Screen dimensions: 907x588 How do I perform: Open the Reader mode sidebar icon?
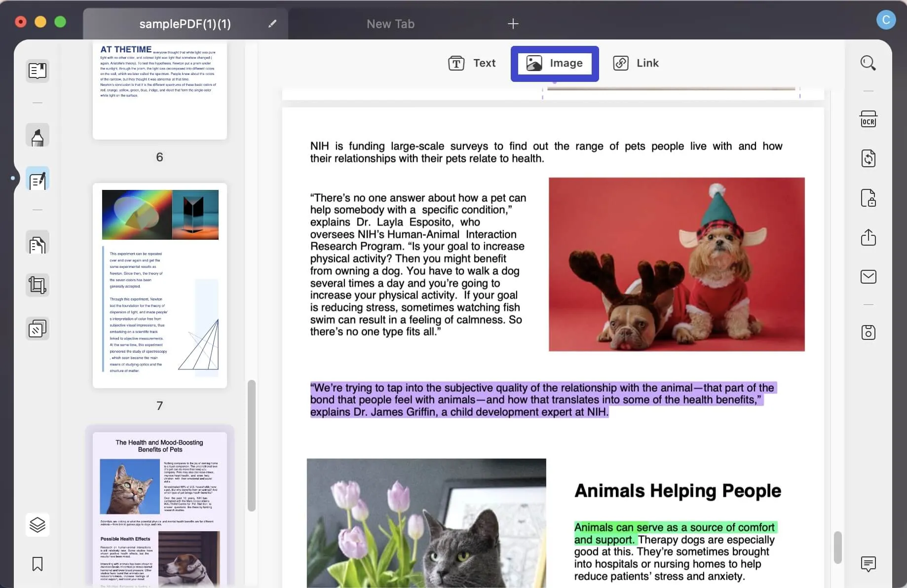[38, 71]
